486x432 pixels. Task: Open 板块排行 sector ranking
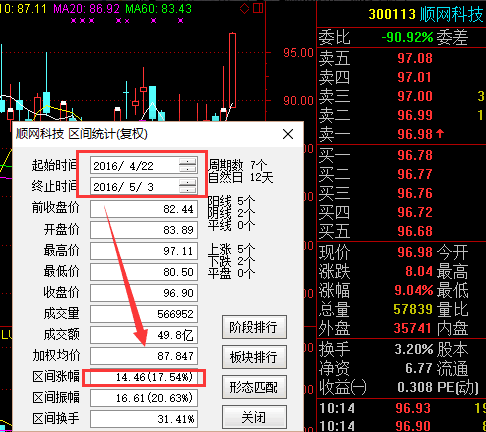(254, 357)
